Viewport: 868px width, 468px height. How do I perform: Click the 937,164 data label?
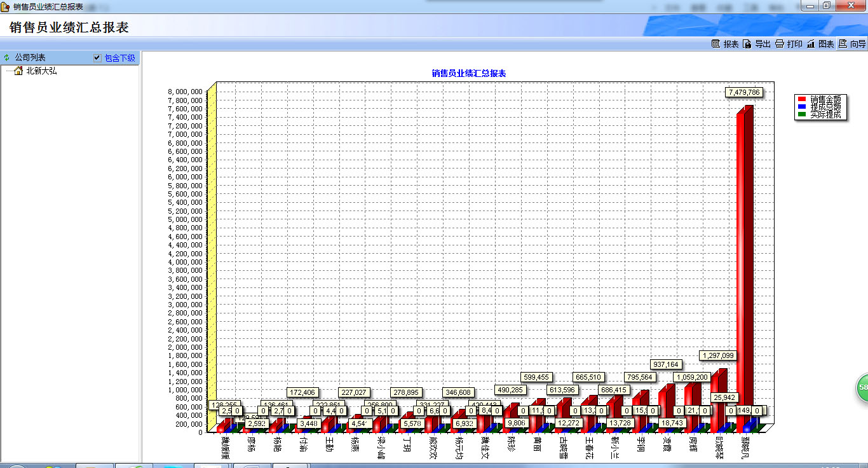click(x=665, y=364)
